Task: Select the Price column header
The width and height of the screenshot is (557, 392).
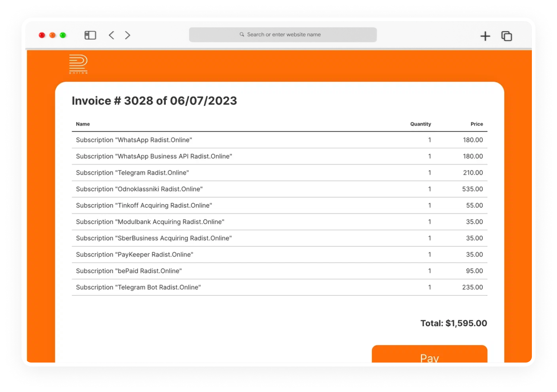Action: (x=477, y=124)
